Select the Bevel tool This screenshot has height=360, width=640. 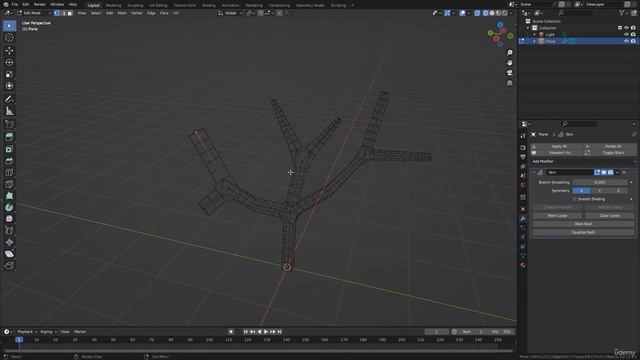(x=9, y=161)
